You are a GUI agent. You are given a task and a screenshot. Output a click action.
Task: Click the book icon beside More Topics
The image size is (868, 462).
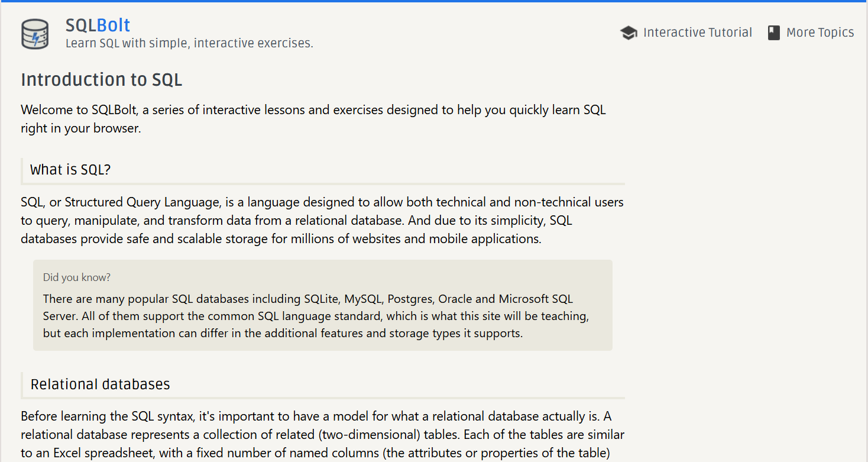pos(773,33)
